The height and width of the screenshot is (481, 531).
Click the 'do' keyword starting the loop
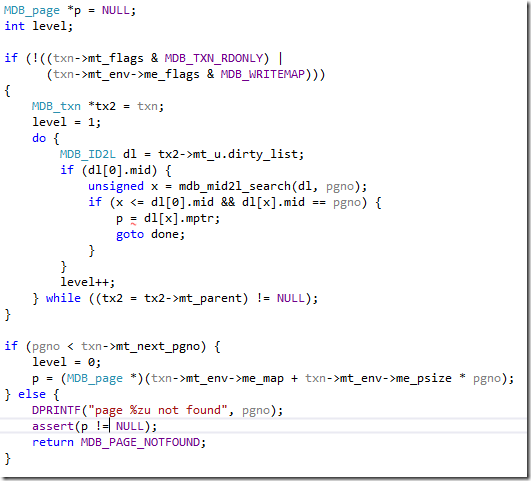(x=39, y=138)
